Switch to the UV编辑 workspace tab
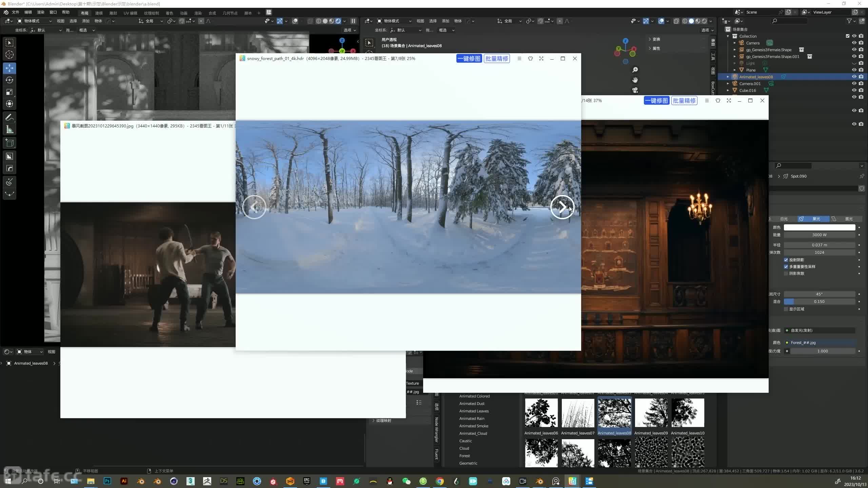Screen dimensions: 868x488 (x=131, y=13)
